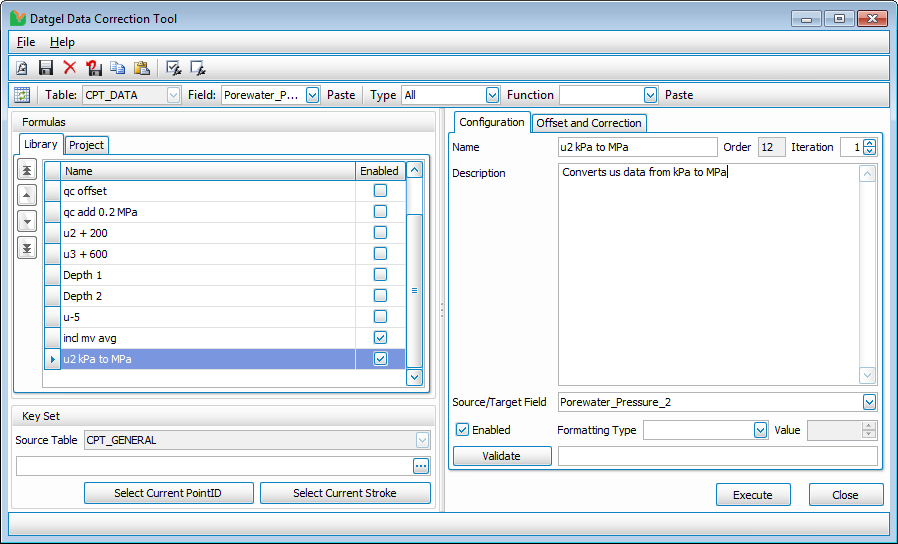Screen dimensions: 898x544
Task: Increase the Iteration spinner value
Action: (869, 143)
